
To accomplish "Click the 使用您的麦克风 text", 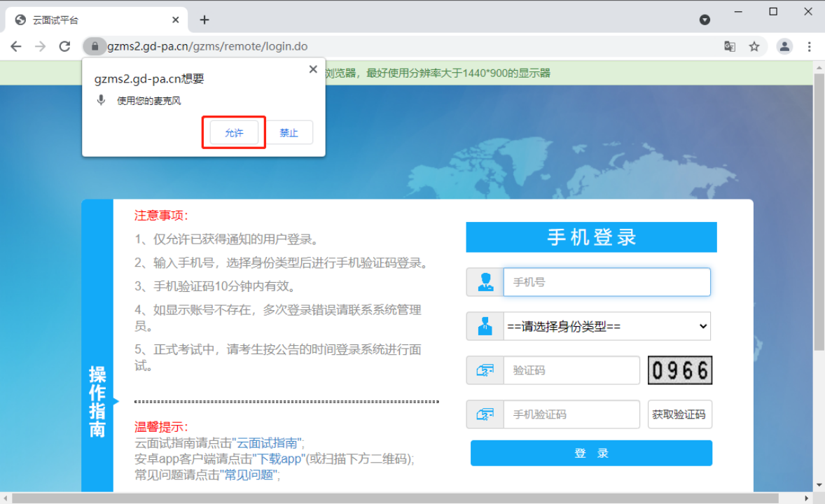I will 149,101.
